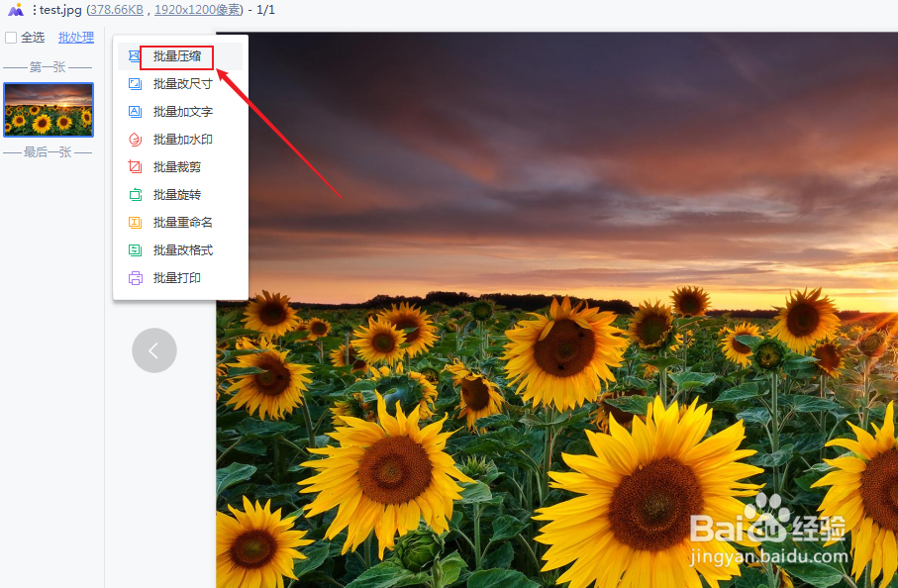
Task: Click the batch rename icon
Action: [135, 222]
